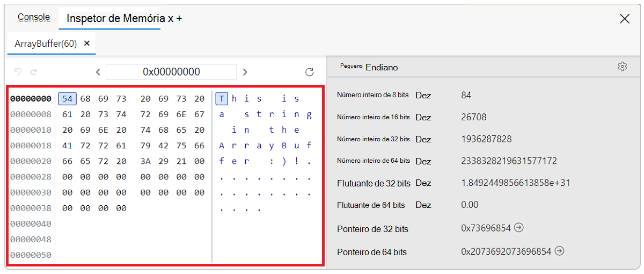Click the ASCII character A
Viewport: 644px width, 274px height.
pos(222,146)
